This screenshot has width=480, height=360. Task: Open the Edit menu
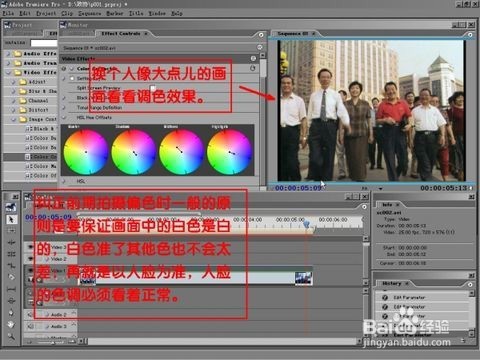click(x=25, y=13)
